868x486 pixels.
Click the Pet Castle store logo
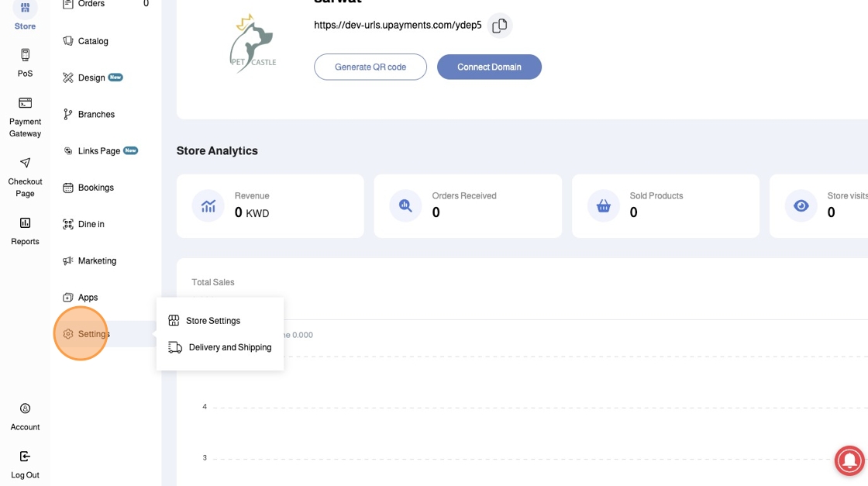[253, 43]
